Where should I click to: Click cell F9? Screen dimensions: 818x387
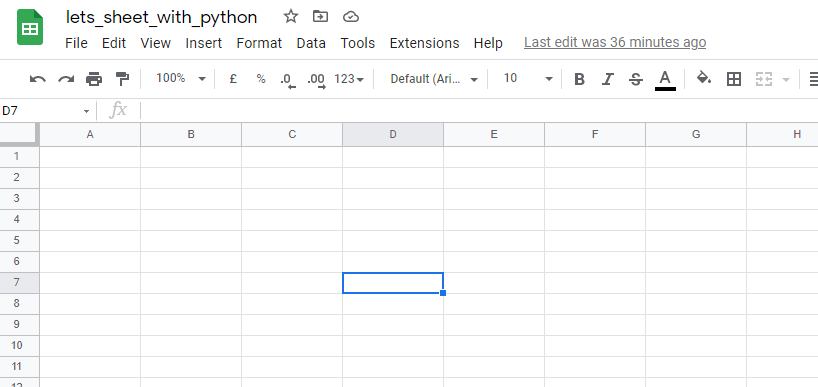click(x=595, y=325)
